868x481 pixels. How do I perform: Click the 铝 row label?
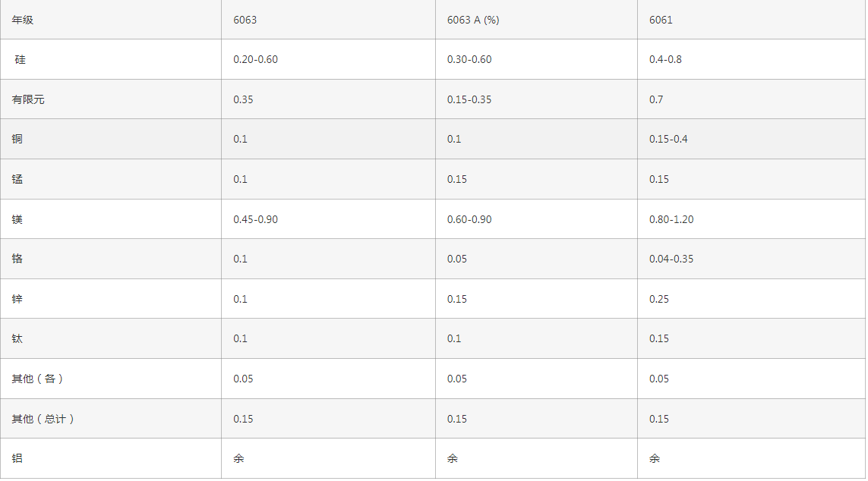tap(17, 458)
